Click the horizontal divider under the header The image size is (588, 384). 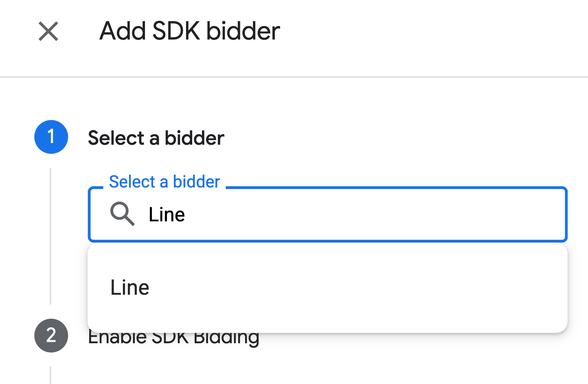(x=294, y=77)
